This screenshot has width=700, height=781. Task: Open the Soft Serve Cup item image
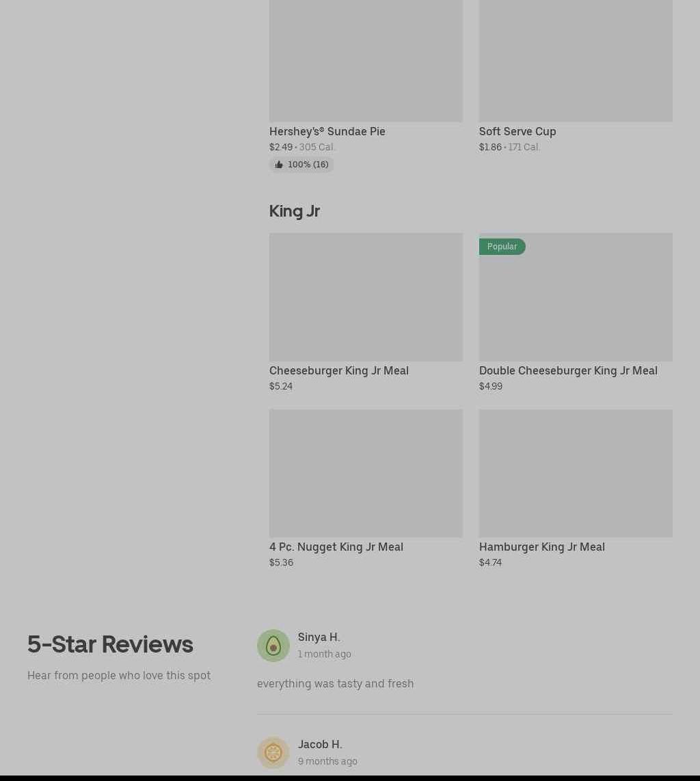click(x=576, y=61)
